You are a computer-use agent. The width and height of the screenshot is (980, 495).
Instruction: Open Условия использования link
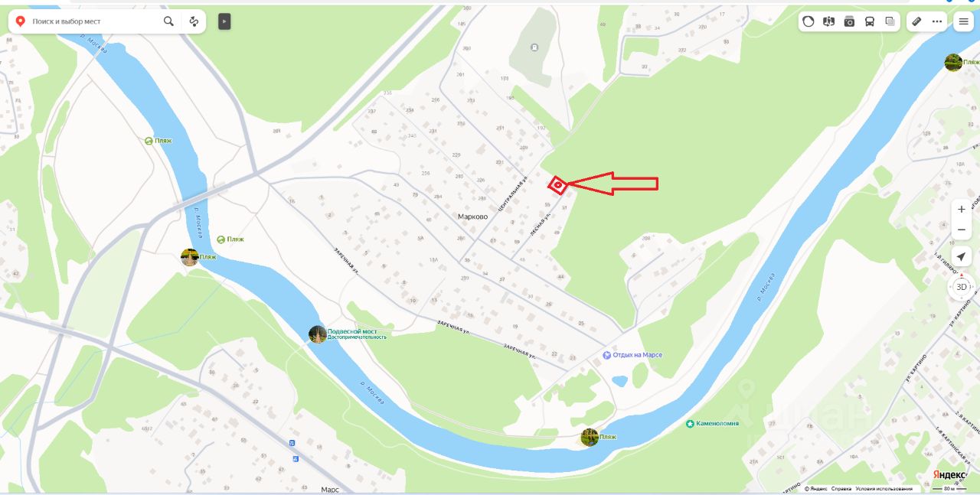(884, 488)
